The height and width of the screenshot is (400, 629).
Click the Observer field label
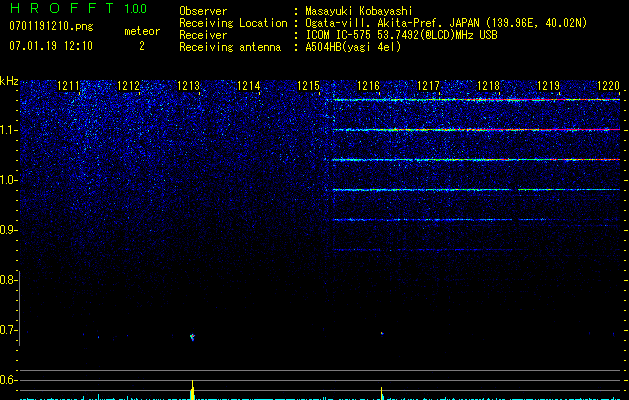click(x=203, y=11)
